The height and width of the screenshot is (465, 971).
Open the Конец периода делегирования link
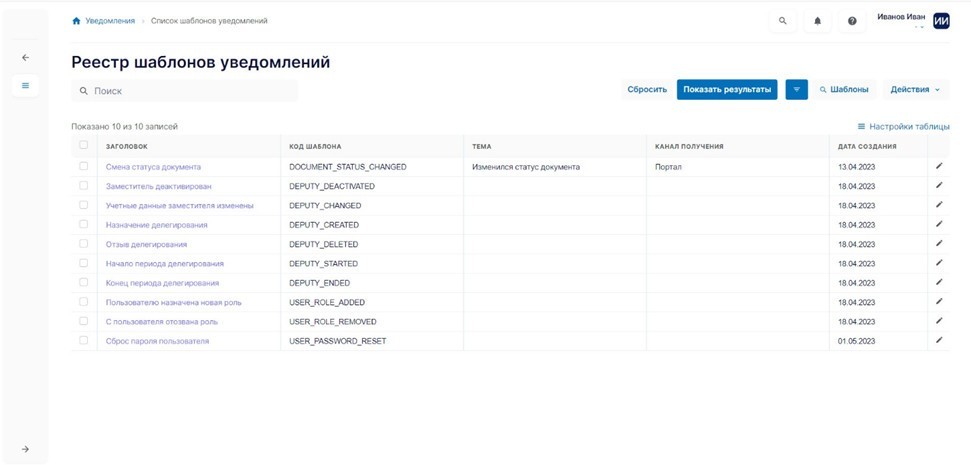[162, 284]
